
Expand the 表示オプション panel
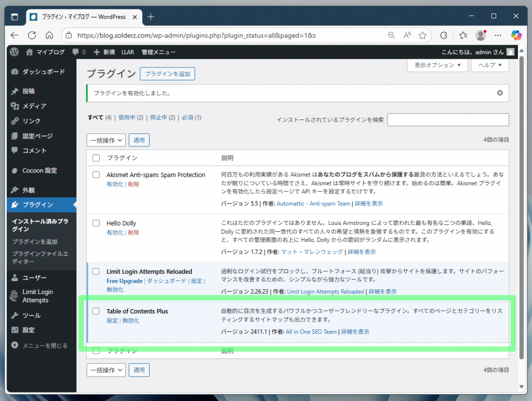pos(436,65)
